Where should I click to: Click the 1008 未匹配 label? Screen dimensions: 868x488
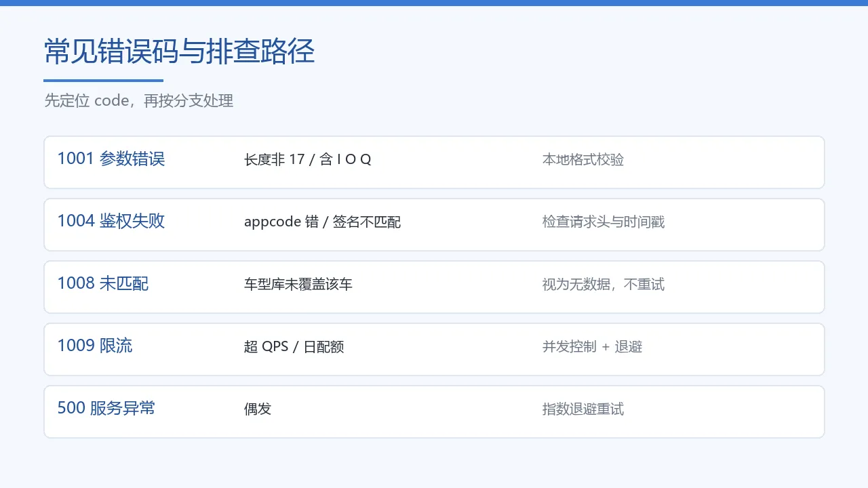coord(103,284)
